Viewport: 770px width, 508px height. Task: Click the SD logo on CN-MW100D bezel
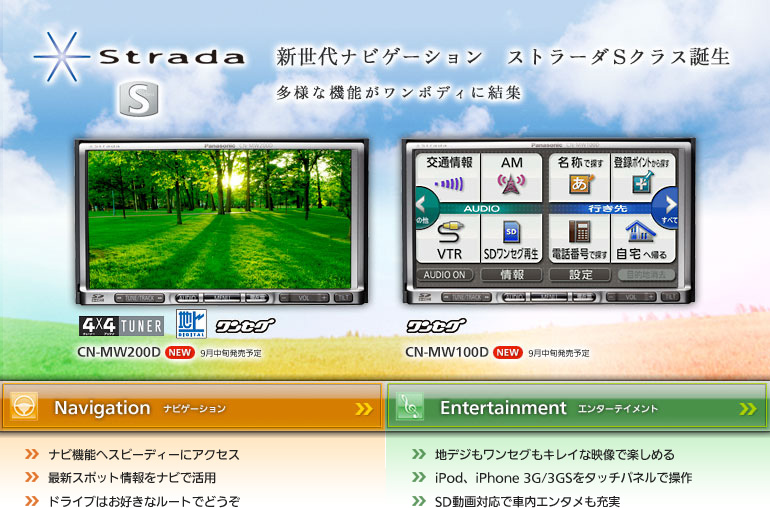[425, 297]
